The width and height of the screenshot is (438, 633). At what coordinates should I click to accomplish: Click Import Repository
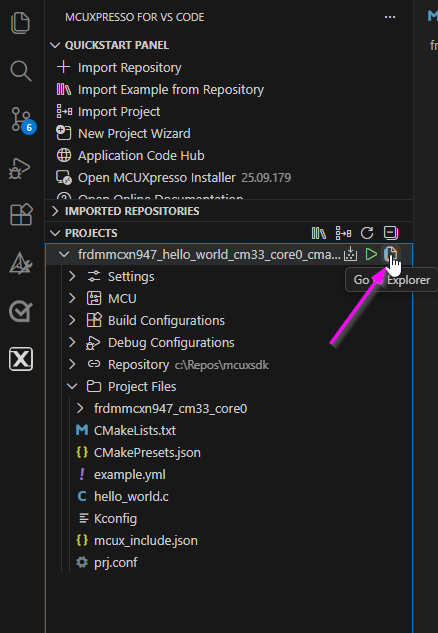point(130,67)
